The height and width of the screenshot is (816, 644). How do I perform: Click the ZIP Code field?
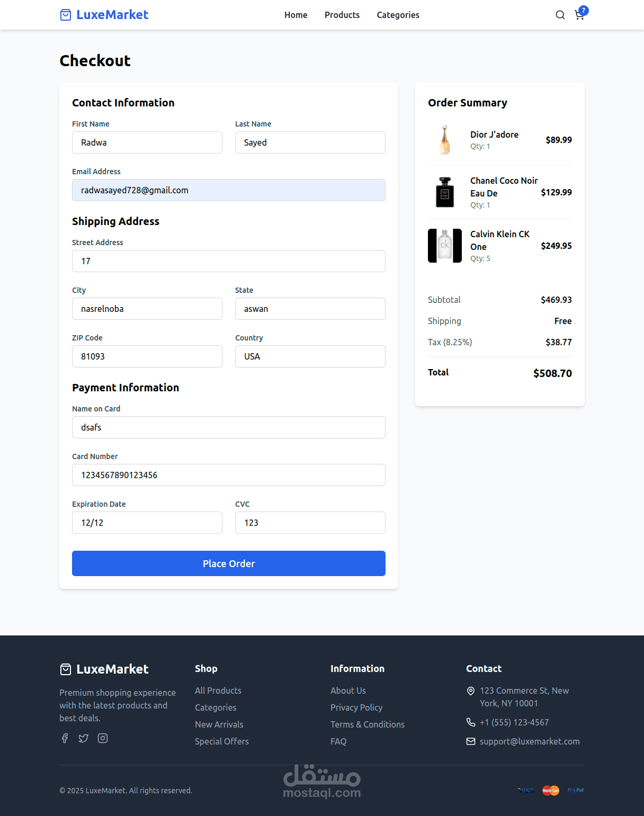(x=147, y=356)
